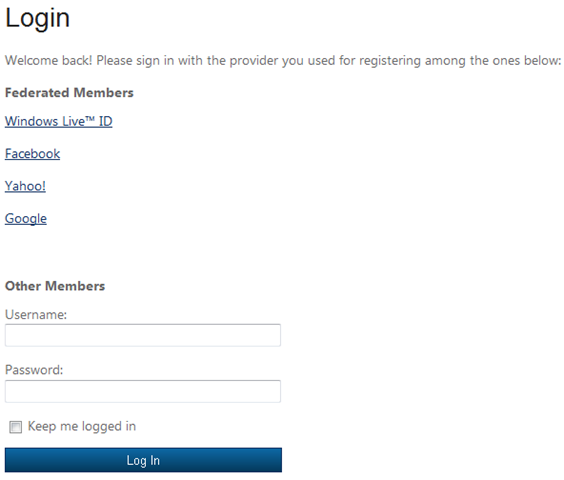Enable the Keep me logged in checkbox

tap(15, 427)
